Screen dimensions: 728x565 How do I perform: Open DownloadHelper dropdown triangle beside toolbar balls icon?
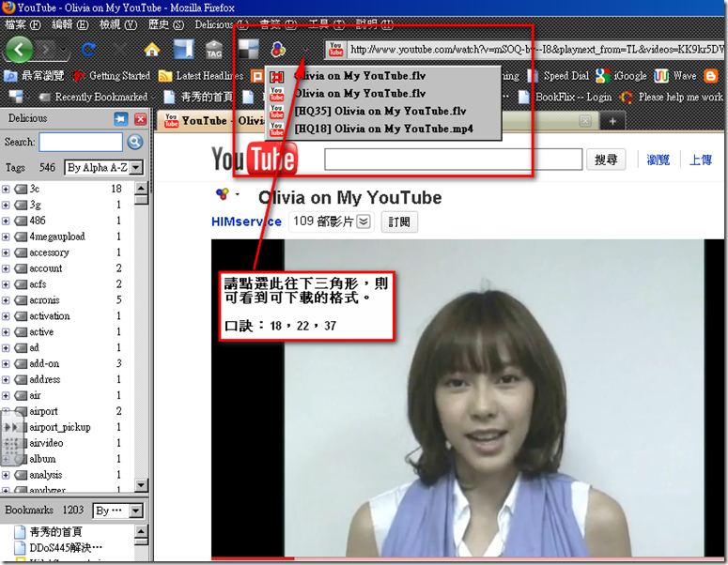coord(305,50)
